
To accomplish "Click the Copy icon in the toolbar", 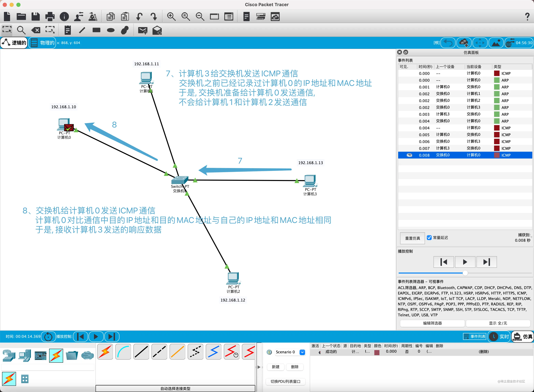I will (x=110, y=16).
